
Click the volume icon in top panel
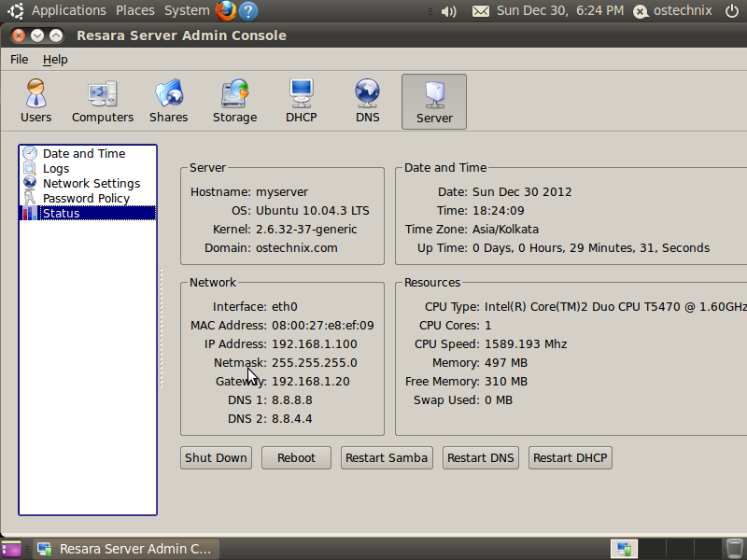(448, 11)
